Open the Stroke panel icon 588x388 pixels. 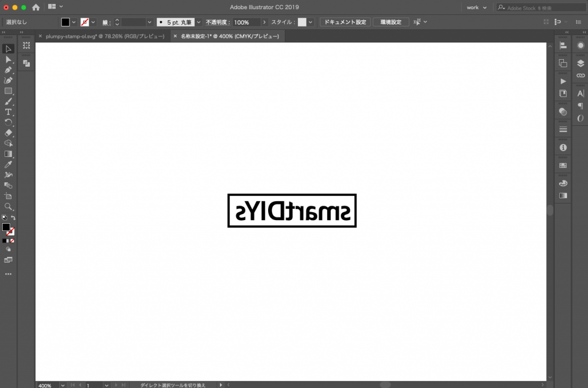click(x=563, y=129)
